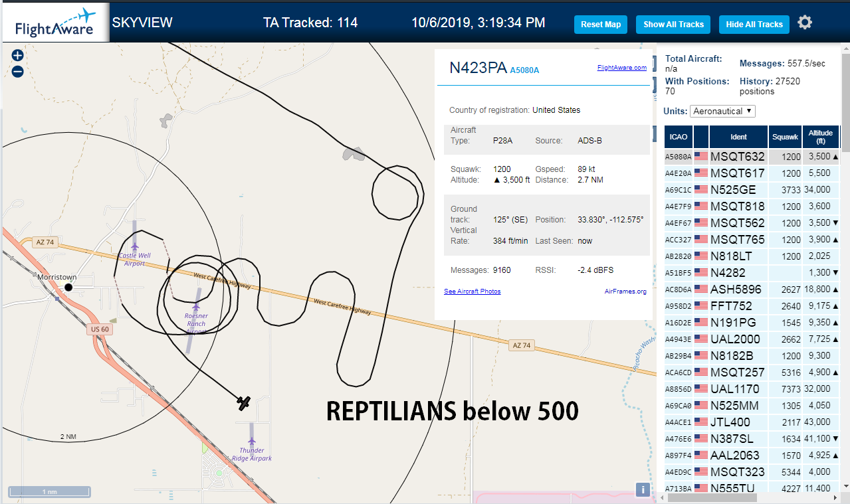The height and width of the screenshot is (504, 850).
Task: Select the AAL2063 aircraft row
Action: pyautogui.click(x=752, y=456)
